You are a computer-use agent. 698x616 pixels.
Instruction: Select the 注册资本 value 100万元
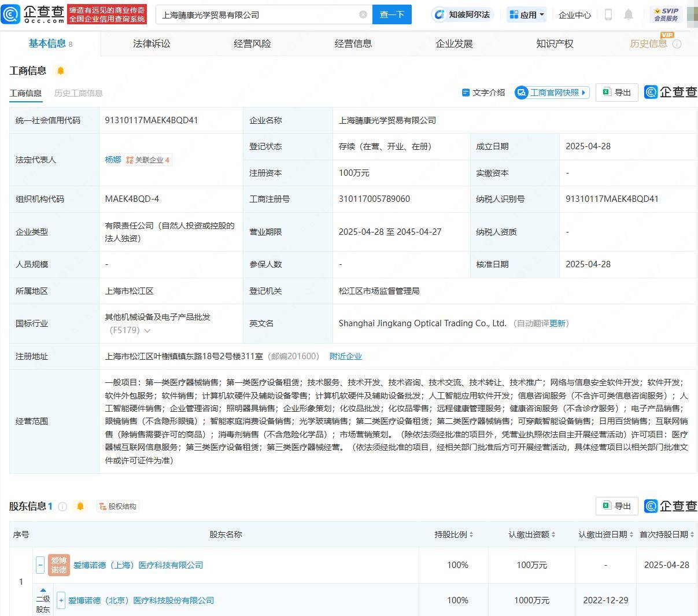click(354, 173)
